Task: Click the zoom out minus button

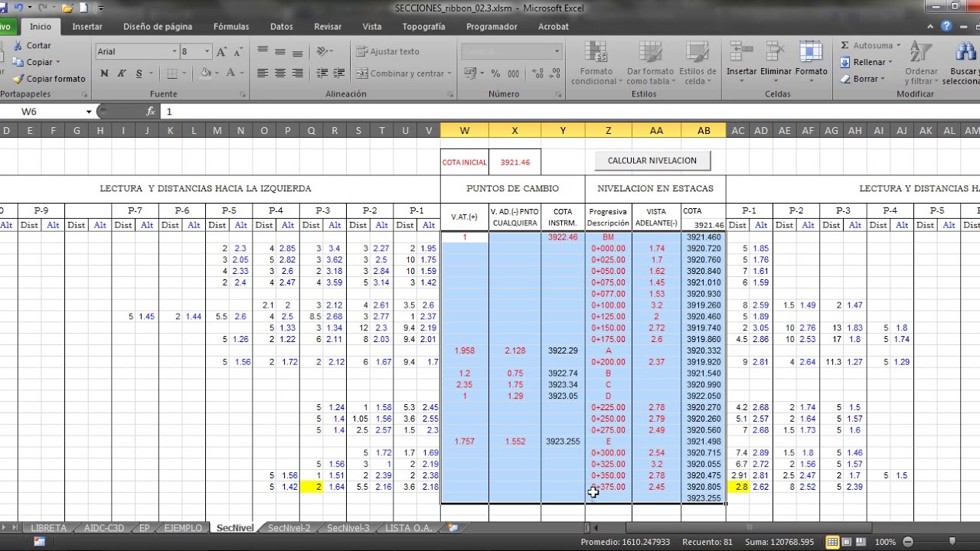Action: pos(907,542)
